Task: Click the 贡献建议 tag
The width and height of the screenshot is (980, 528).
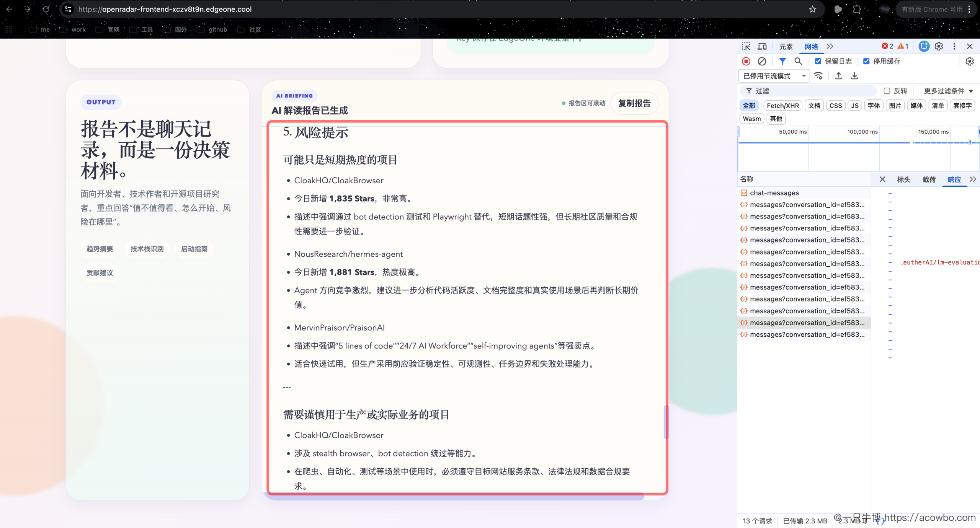Action: [x=100, y=273]
